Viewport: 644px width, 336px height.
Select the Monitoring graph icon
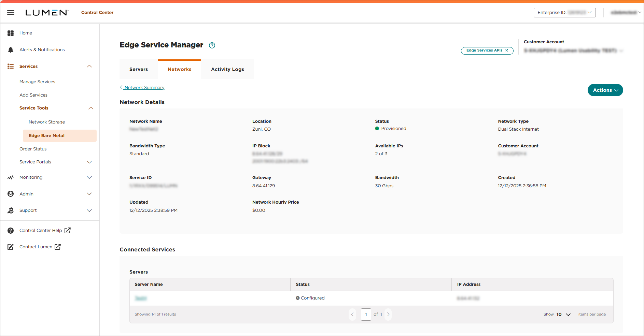click(11, 177)
